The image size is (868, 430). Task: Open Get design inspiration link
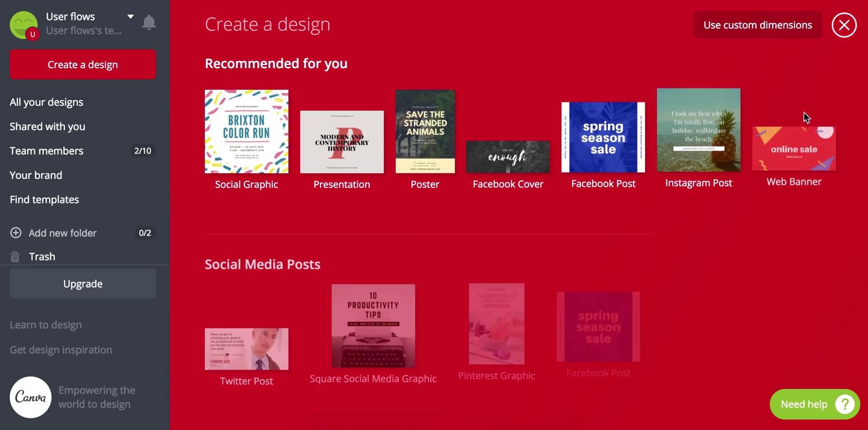[x=61, y=350]
